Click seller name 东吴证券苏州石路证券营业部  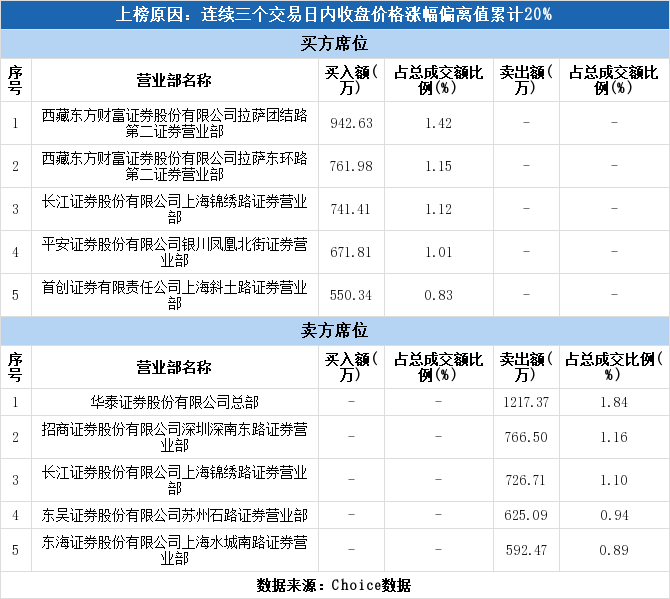(x=174, y=515)
